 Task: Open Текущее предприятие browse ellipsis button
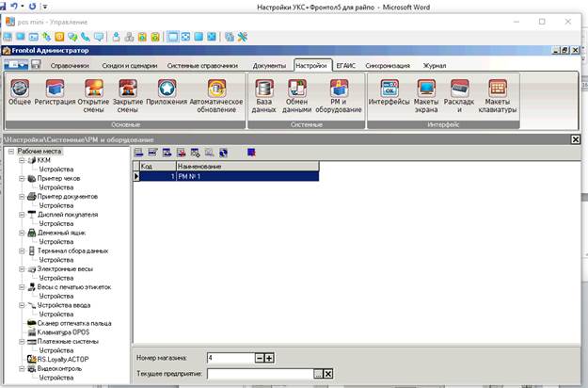318,374
